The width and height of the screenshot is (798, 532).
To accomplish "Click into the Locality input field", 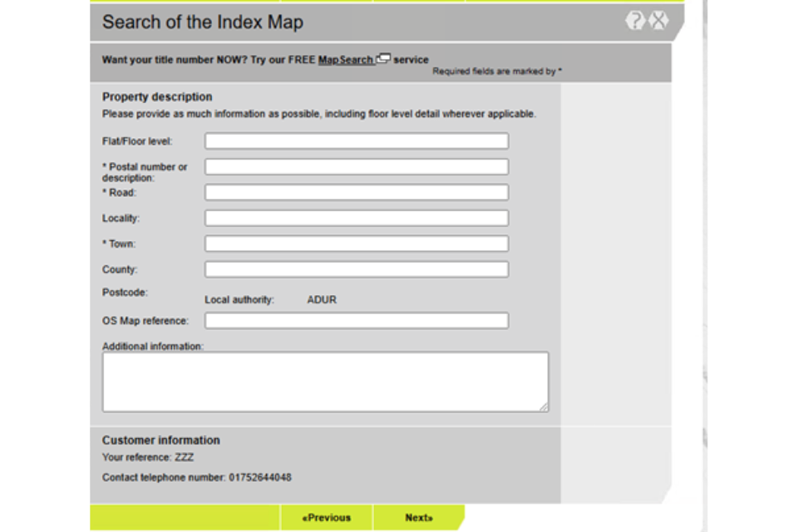I will click(357, 219).
